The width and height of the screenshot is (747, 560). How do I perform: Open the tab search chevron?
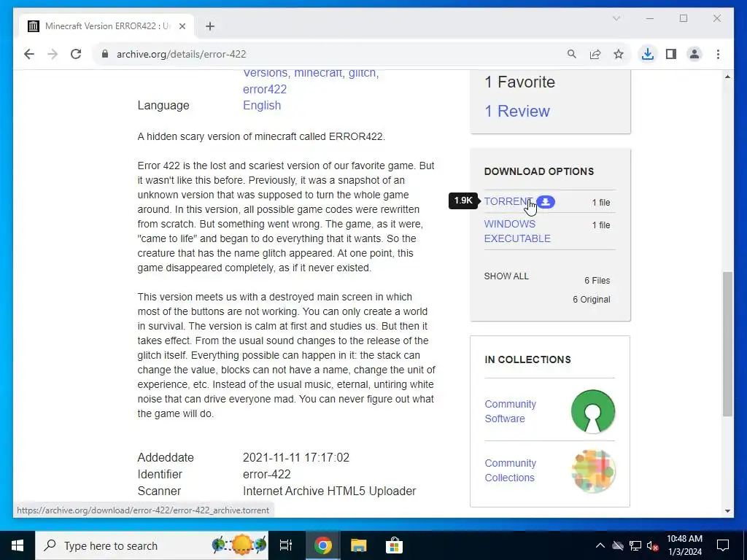pyautogui.click(x=616, y=18)
